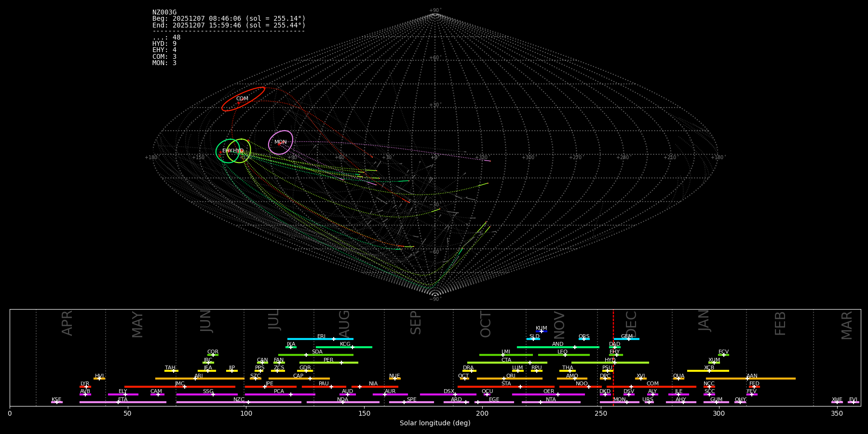
Task: Click the green ECV shower bar
Action: click(723, 355)
